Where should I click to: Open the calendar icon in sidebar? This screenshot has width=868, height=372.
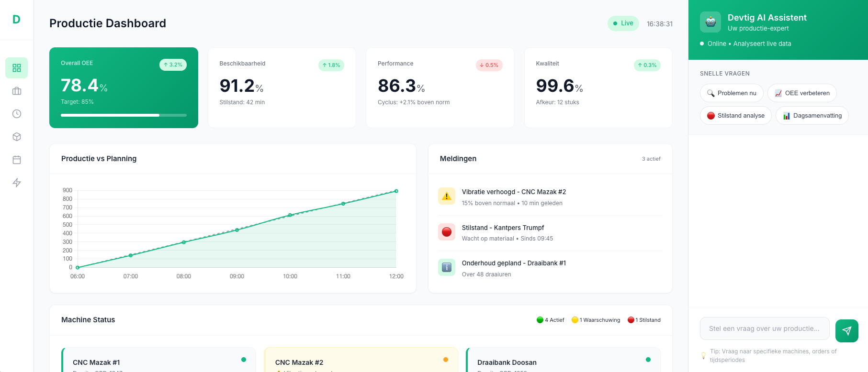point(17,160)
